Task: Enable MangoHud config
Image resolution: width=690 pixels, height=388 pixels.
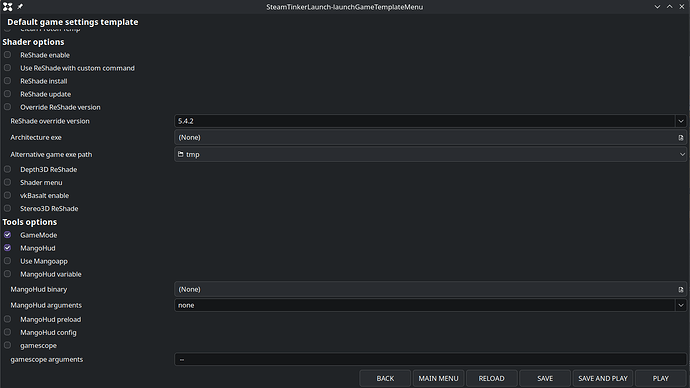Action: pos(7,332)
